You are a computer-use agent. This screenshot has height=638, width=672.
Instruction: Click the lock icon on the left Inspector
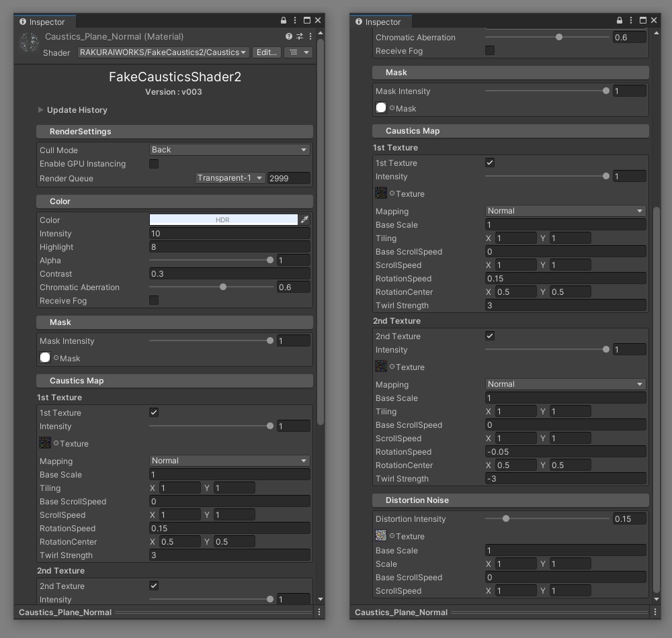pyautogui.click(x=285, y=20)
